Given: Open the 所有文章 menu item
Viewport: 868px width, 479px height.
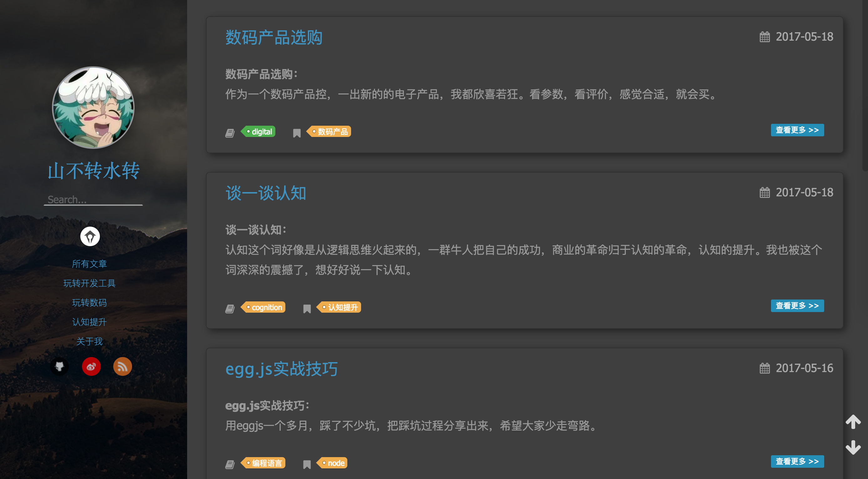Looking at the screenshot, I should [x=89, y=264].
